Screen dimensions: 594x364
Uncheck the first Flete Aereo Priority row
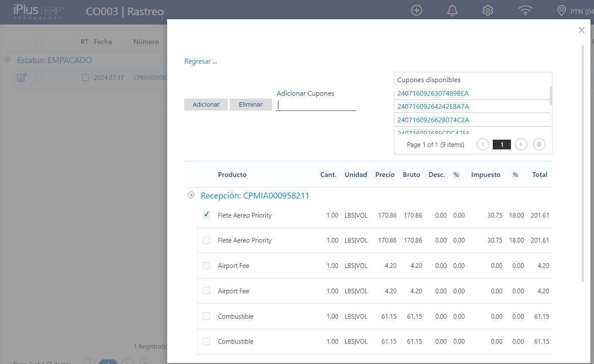point(206,215)
